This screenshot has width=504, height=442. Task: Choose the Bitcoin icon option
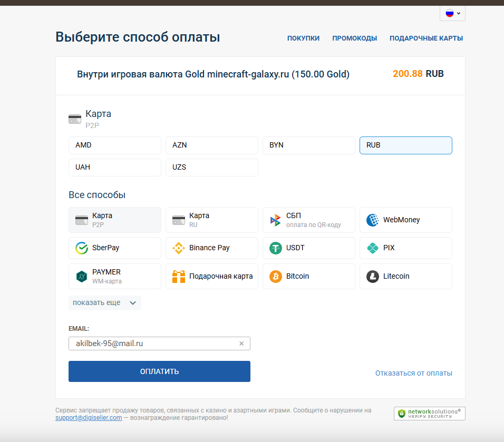tap(276, 276)
